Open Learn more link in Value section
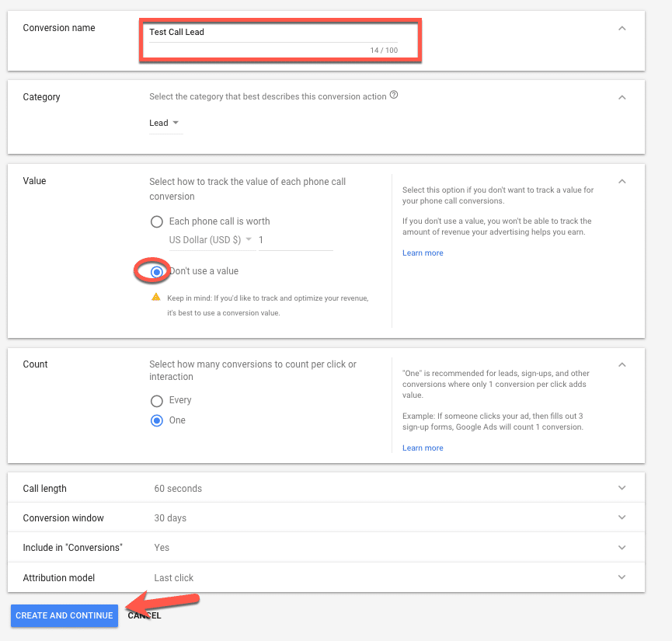Image resolution: width=672 pixels, height=641 pixels. point(423,253)
